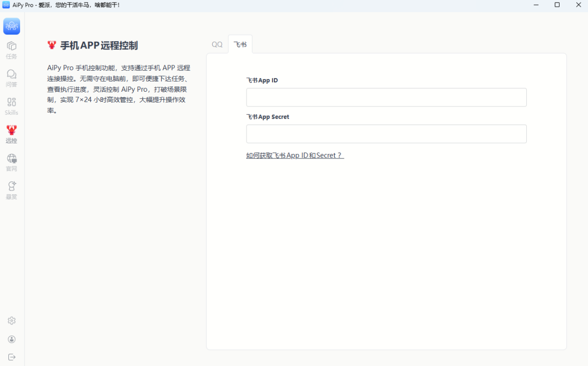Minimize the AiPy Pro window

coord(535,5)
